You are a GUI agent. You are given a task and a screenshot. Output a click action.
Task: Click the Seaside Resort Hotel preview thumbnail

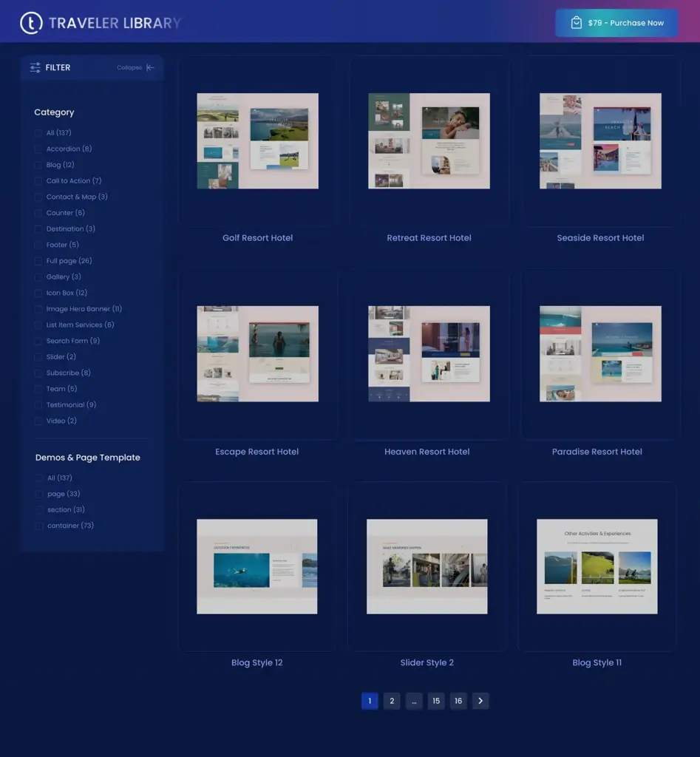[600, 140]
